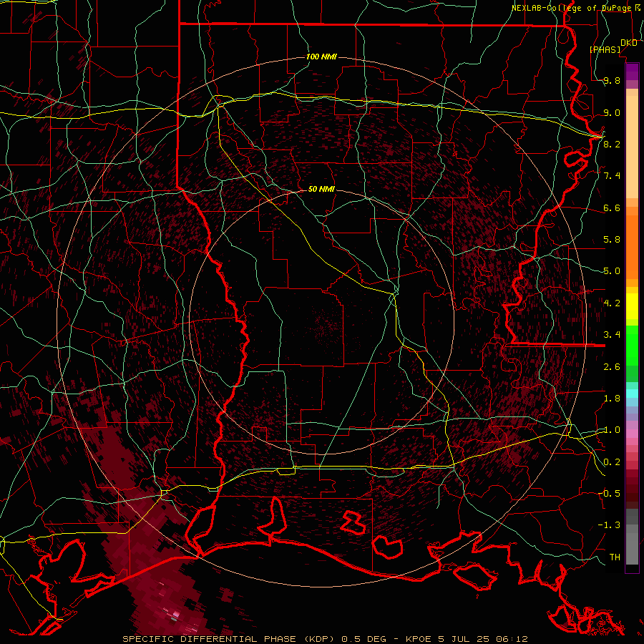
Task: Click the 5.0 value on the scale
Action: [x=612, y=271]
